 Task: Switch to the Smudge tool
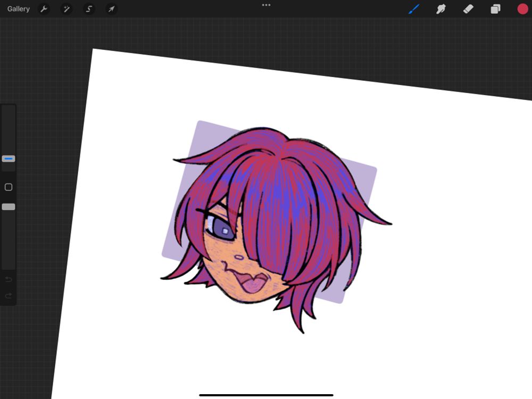441,9
